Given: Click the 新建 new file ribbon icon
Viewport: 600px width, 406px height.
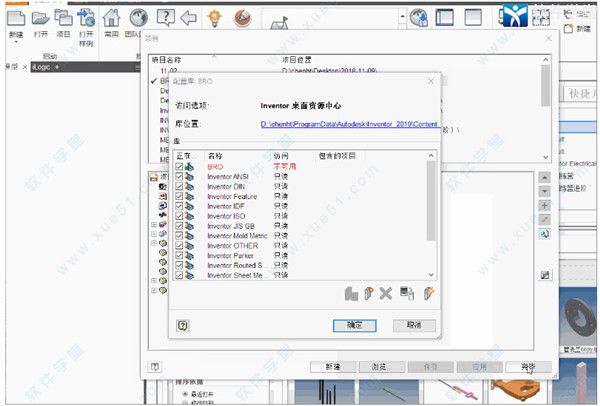Looking at the screenshot, I should click(16, 18).
